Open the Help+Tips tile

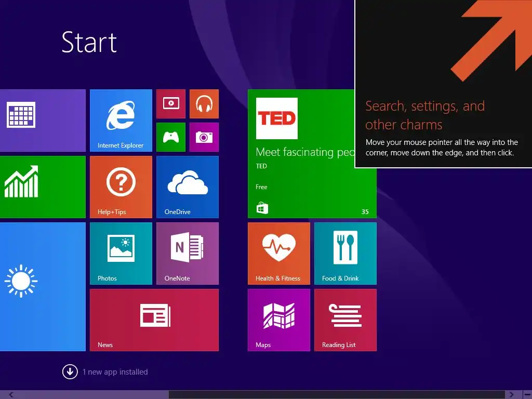[x=121, y=187]
